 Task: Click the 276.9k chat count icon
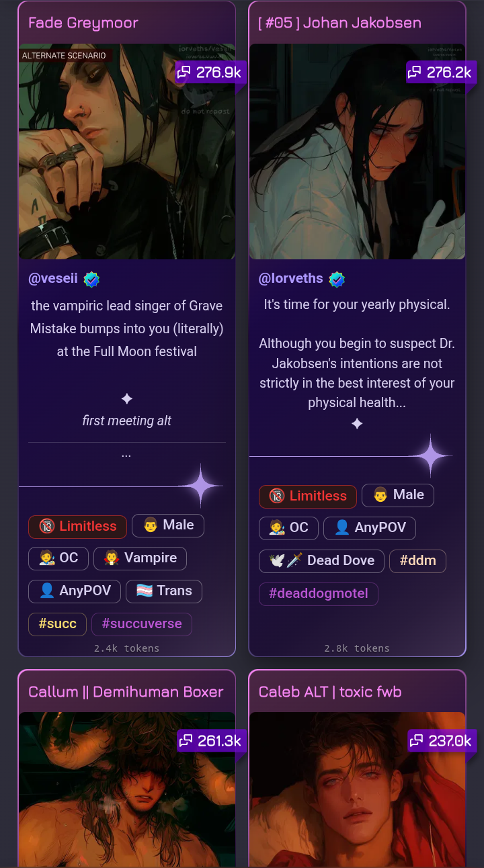tap(184, 73)
